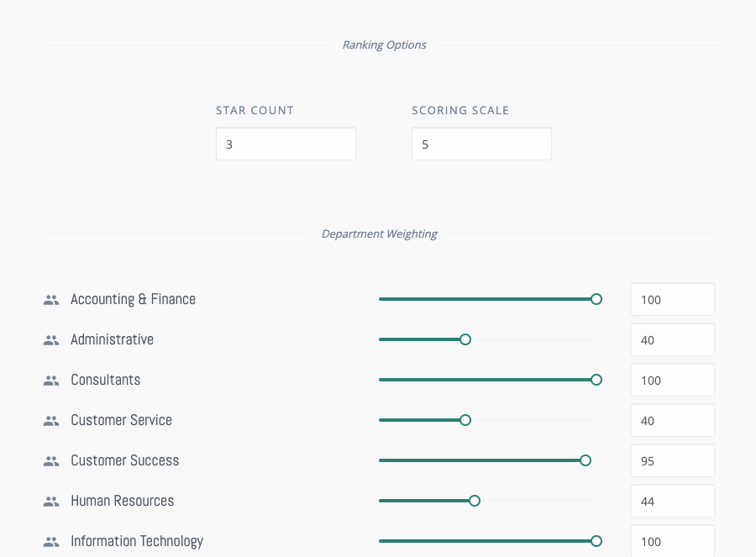756x557 pixels.
Task: Click the Consultants department label
Action: 106,380
